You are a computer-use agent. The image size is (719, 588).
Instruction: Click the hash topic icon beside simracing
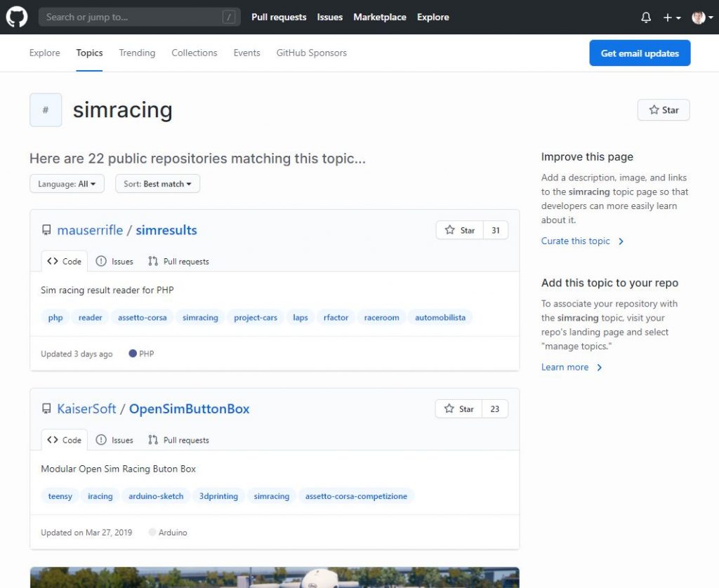46,110
